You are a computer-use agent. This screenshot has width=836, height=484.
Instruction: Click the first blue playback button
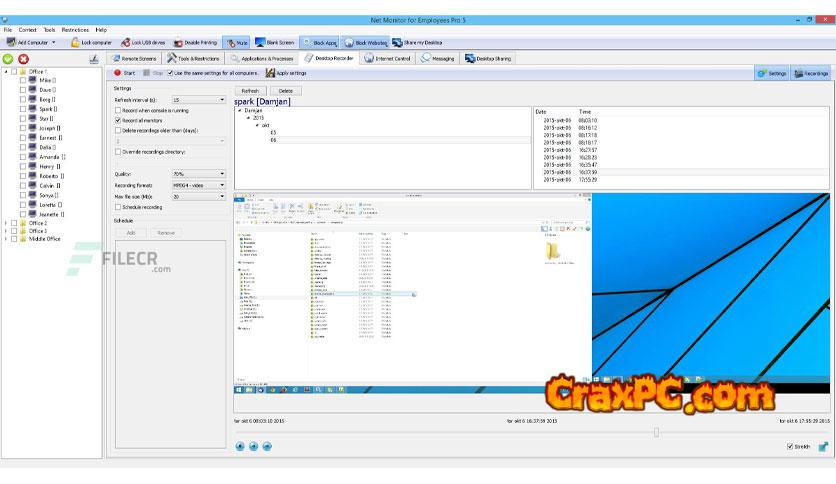pos(240,446)
